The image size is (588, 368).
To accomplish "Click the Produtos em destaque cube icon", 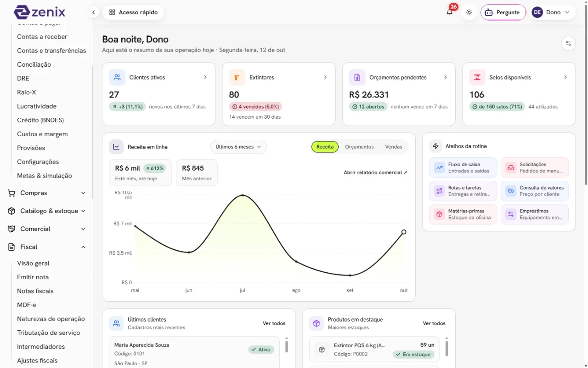I will (x=317, y=323).
